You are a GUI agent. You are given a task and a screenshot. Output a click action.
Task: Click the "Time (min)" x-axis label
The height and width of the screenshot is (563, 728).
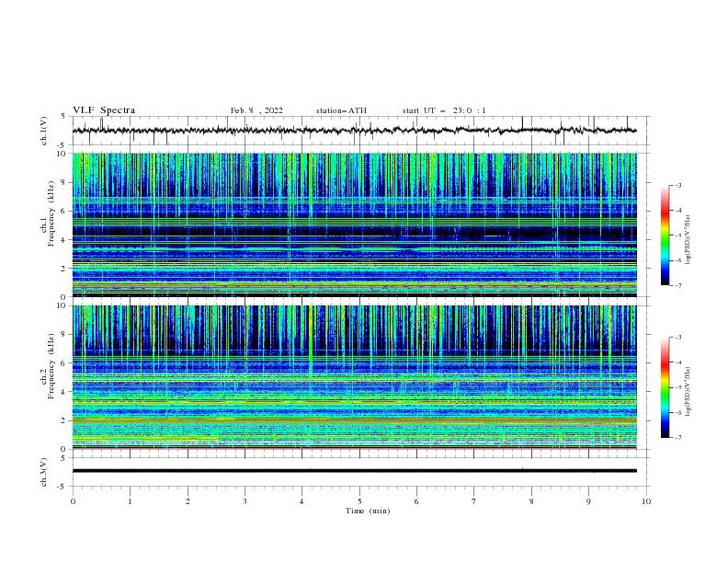(x=368, y=511)
